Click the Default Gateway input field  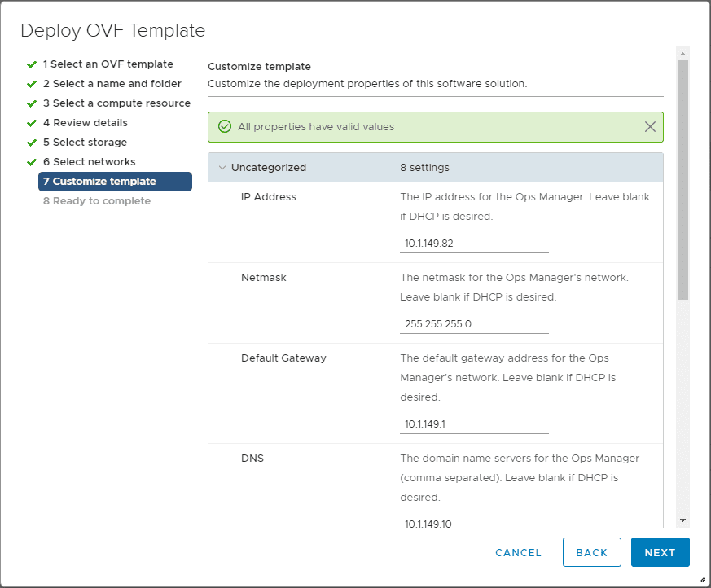pyautogui.click(x=474, y=424)
